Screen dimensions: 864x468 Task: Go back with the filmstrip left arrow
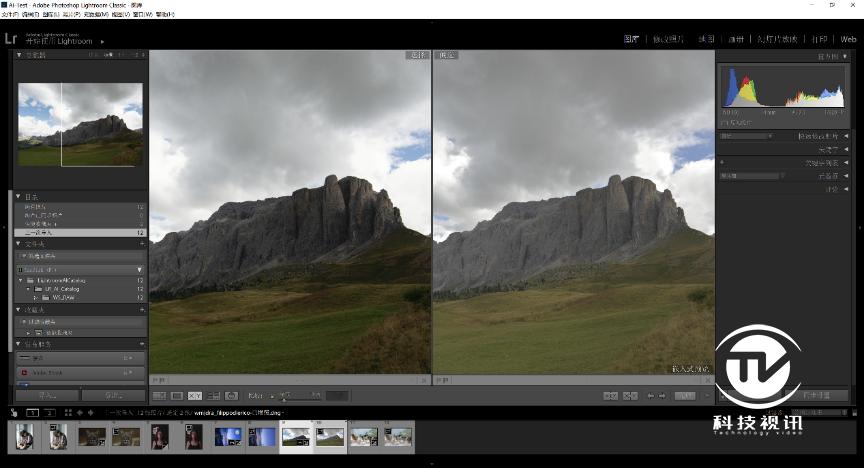point(79,412)
